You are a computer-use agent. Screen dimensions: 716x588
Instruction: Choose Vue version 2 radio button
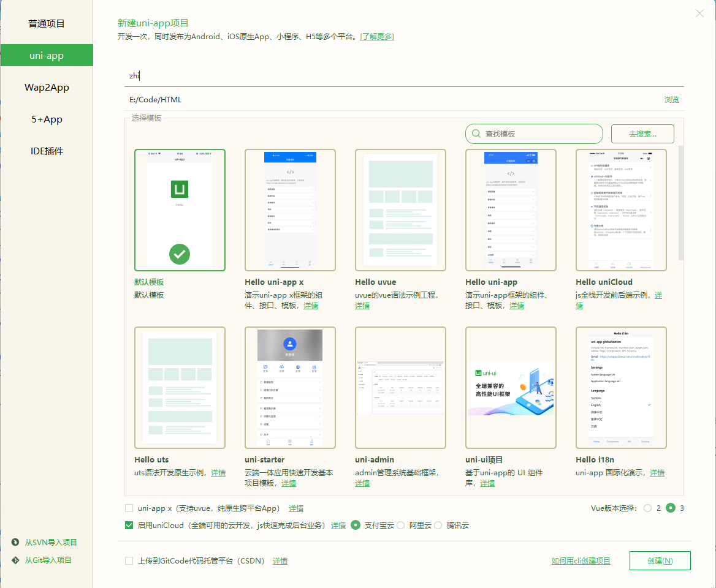click(647, 508)
